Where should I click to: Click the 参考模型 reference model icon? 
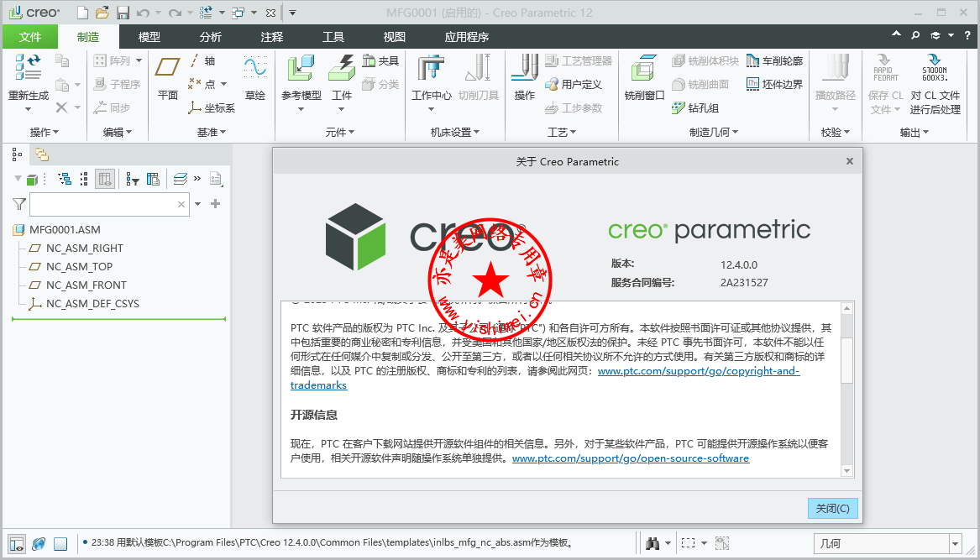(x=301, y=67)
